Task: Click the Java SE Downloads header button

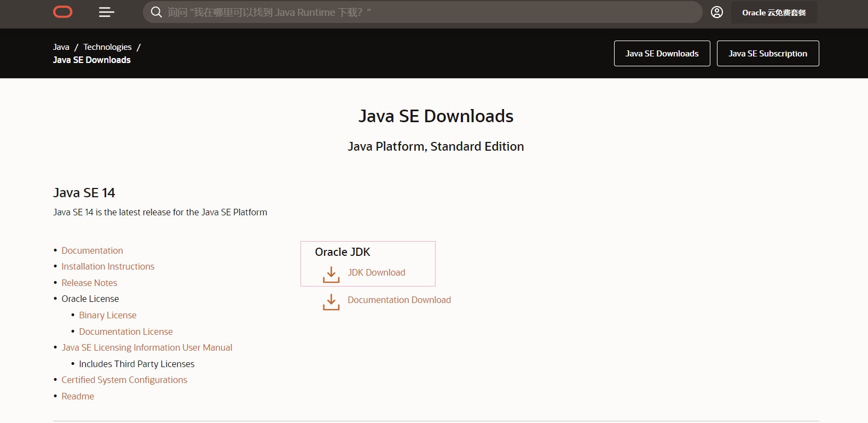Action: click(662, 54)
